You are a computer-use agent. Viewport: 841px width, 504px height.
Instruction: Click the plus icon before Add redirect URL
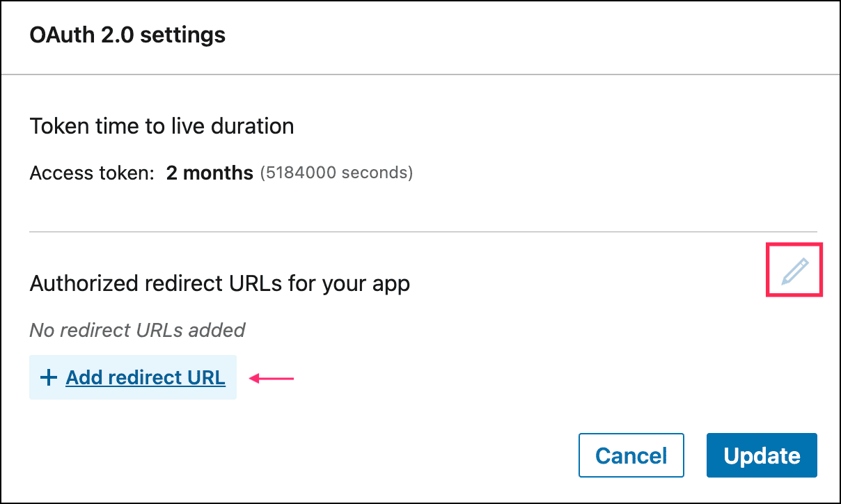coord(48,378)
